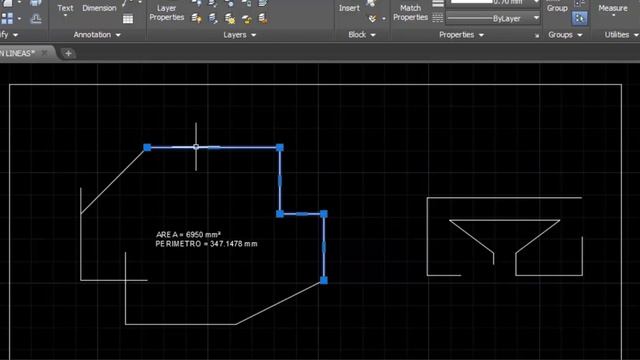Click Match Properties button
The image size is (640, 360).
point(410,13)
